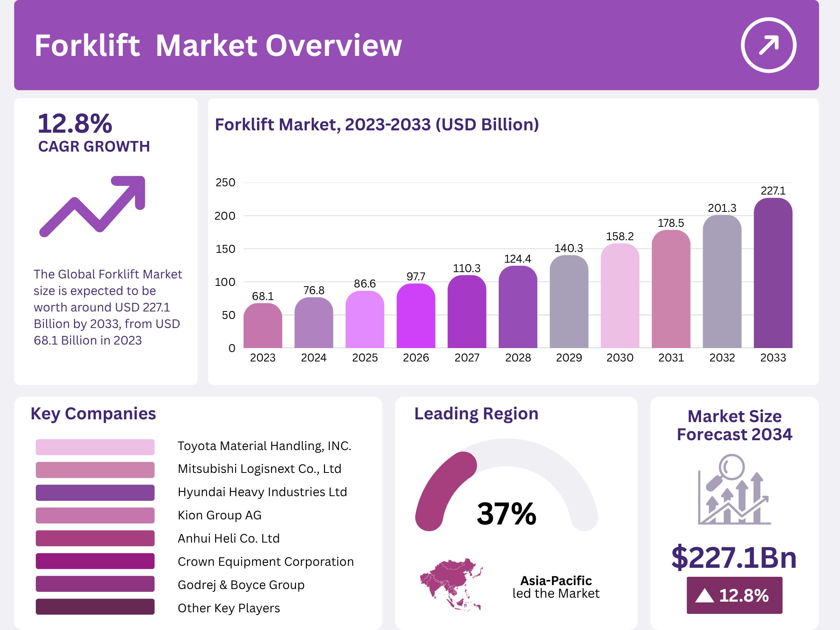
Task: Select the 2033 bar in chart
Action: tap(773, 274)
